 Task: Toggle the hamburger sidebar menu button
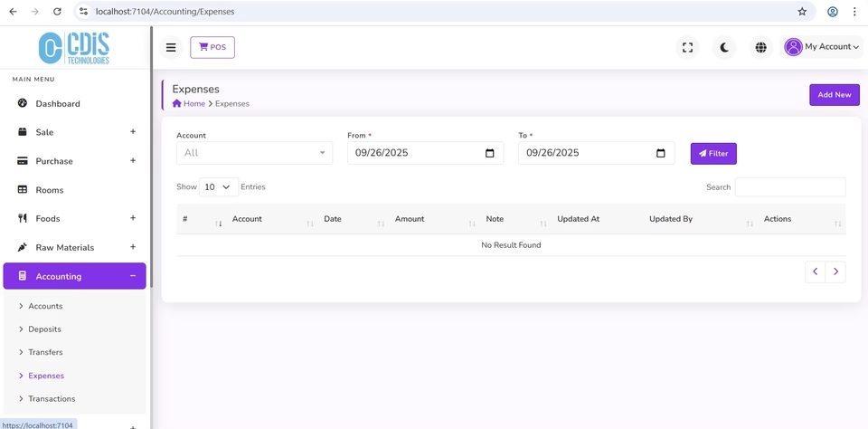(x=171, y=47)
